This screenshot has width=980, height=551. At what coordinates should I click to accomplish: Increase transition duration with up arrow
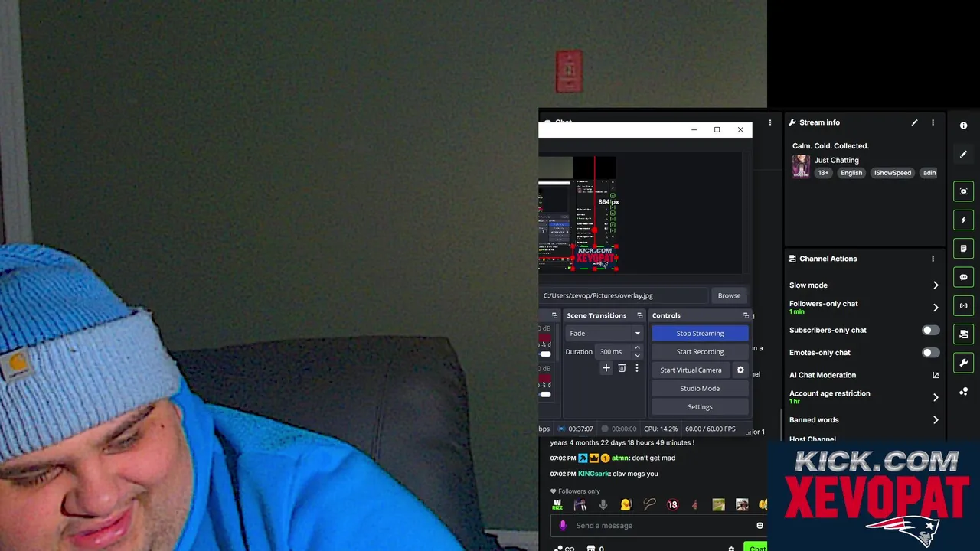[637, 348]
